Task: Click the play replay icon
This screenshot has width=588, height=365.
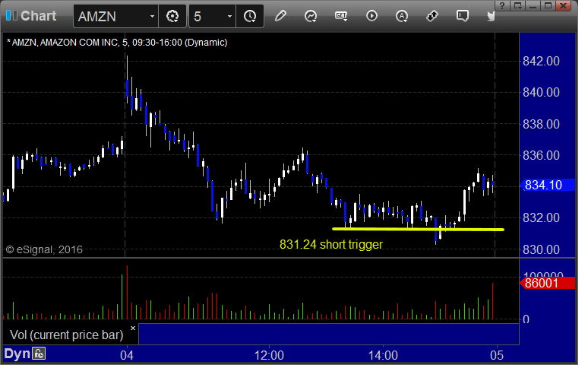Action: tap(371, 16)
